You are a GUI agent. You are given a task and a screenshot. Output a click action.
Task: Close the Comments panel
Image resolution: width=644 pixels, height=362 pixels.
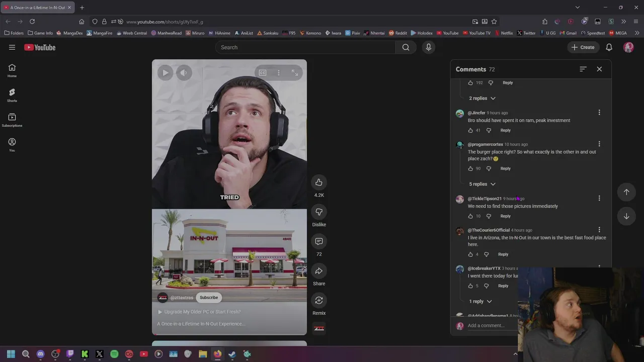tap(599, 69)
